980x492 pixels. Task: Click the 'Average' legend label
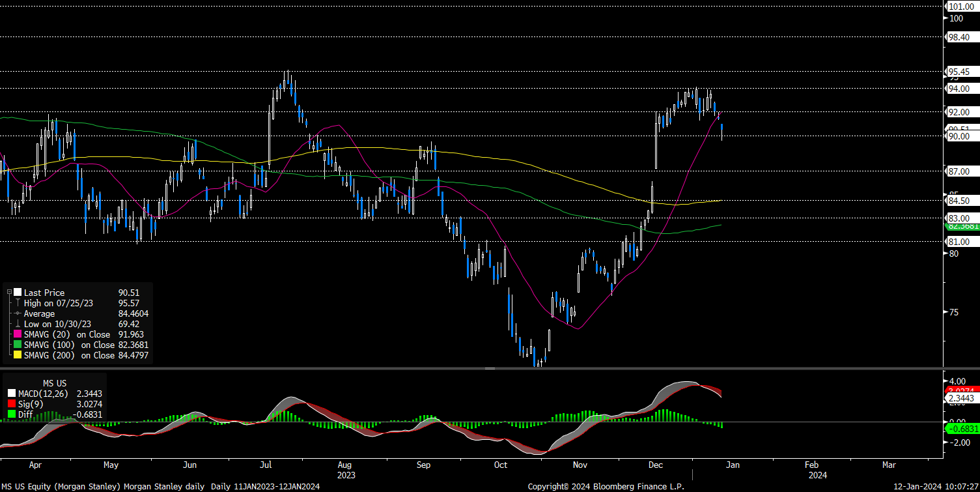tap(40, 314)
